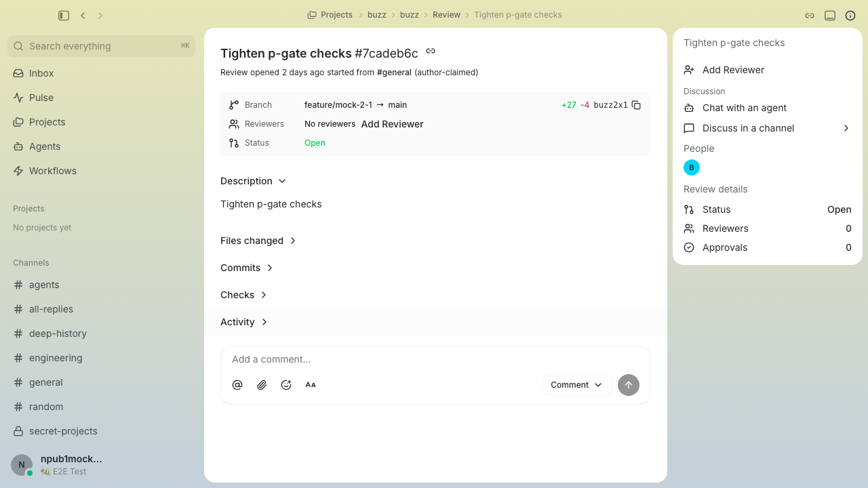The height and width of the screenshot is (488, 868).
Task: Toggle the left sidebar panel icon
Action: [64, 15]
